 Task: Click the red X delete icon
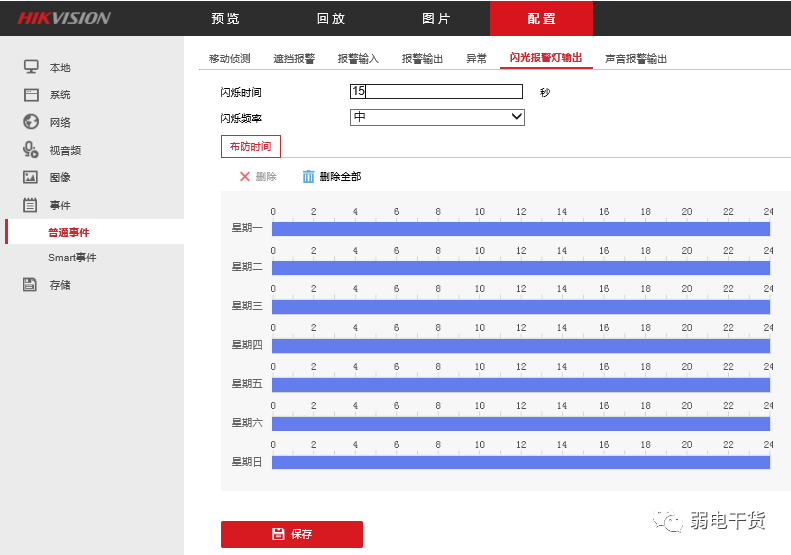(x=245, y=176)
